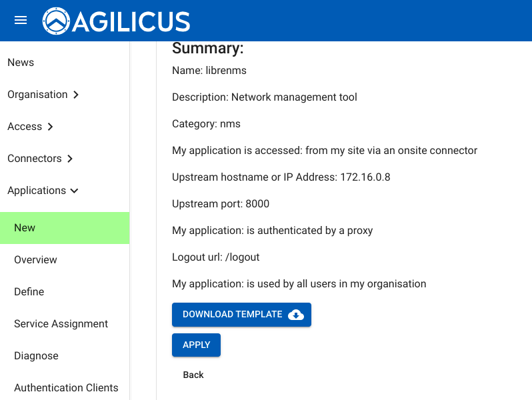Collapse the Applications chevron arrow
This screenshot has height=400, width=532.
pyautogui.click(x=74, y=191)
